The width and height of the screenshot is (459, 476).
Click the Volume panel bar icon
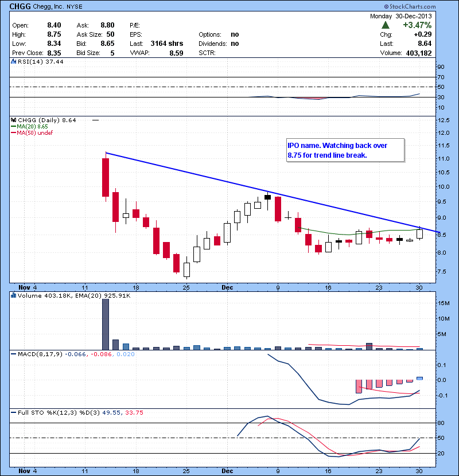tap(13, 295)
